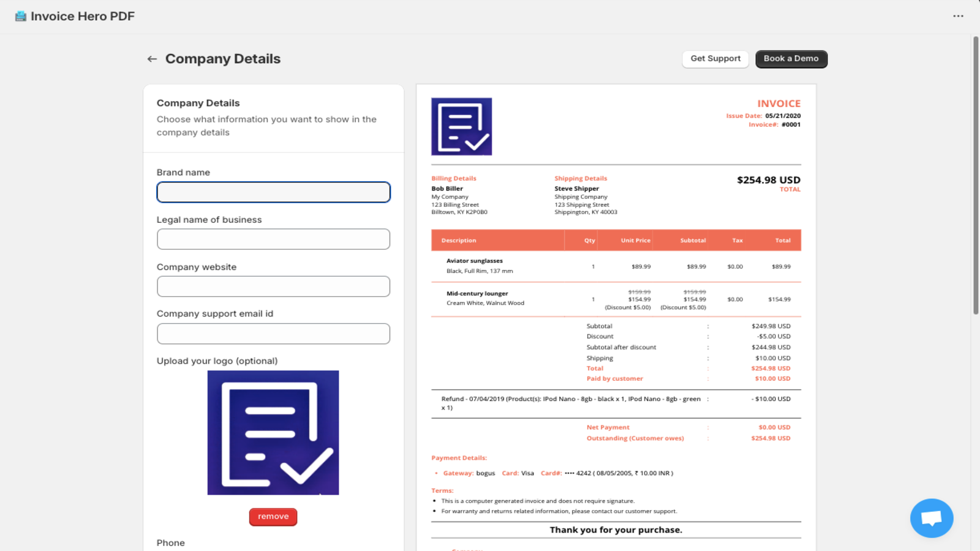Click the Book a Demo button
This screenshot has width=980, height=551.
point(791,59)
